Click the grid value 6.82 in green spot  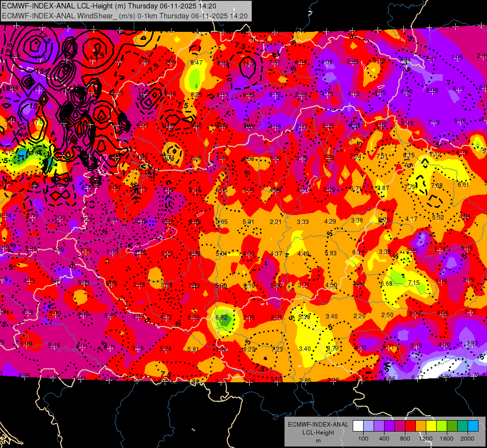pos(221,318)
